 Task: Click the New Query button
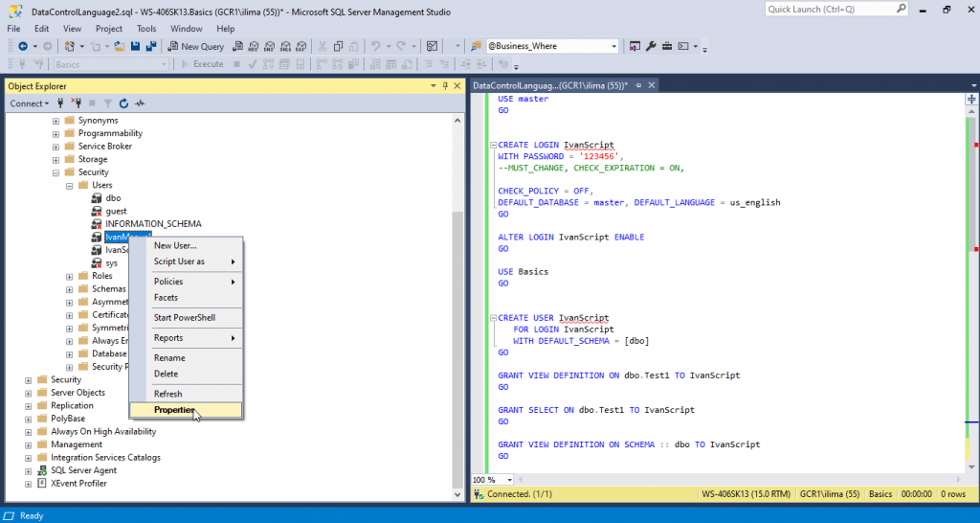click(196, 46)
